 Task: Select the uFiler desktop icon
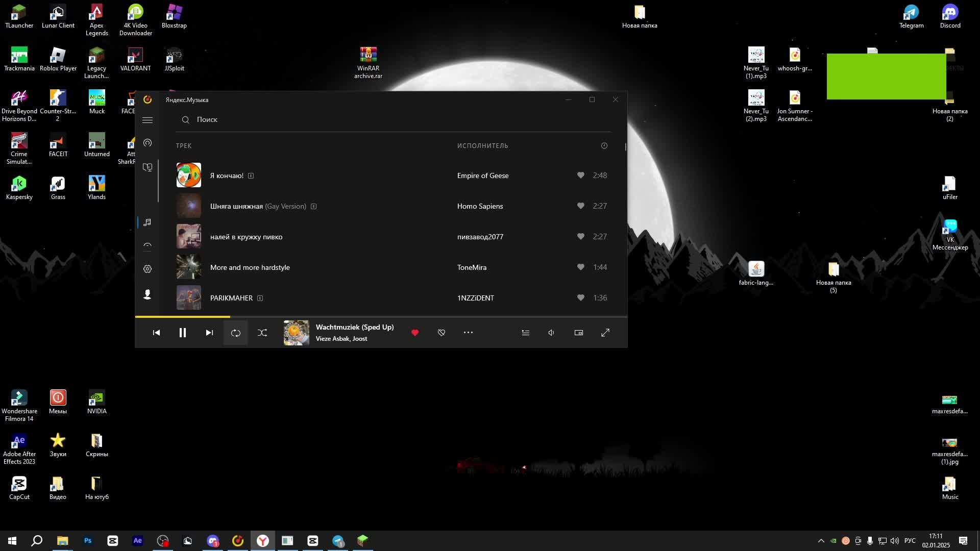950,188
